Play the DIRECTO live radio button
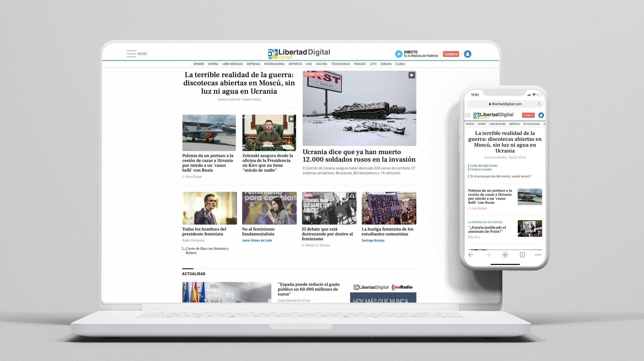This screenshot has height=361, width=644. point(399,54)
